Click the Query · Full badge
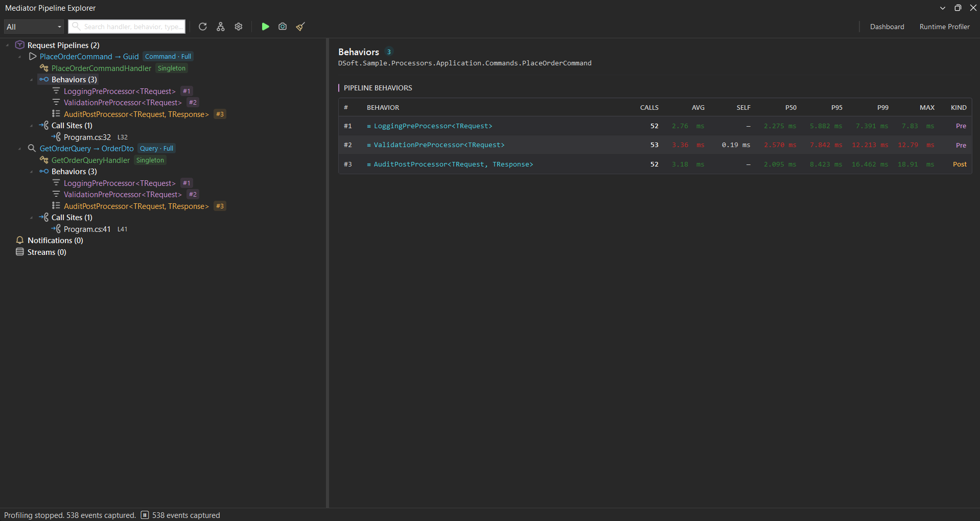Image resolution: width=980 pixels, height=521 pixels. 156,148
